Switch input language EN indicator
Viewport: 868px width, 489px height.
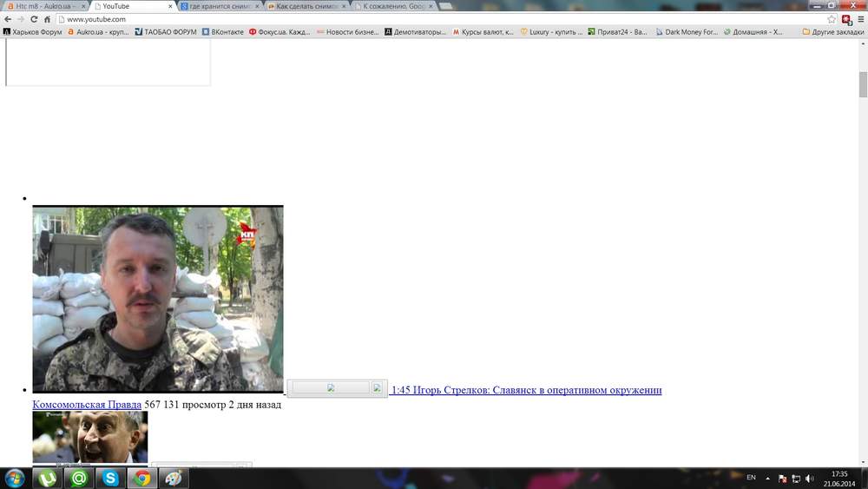point(751,478)
